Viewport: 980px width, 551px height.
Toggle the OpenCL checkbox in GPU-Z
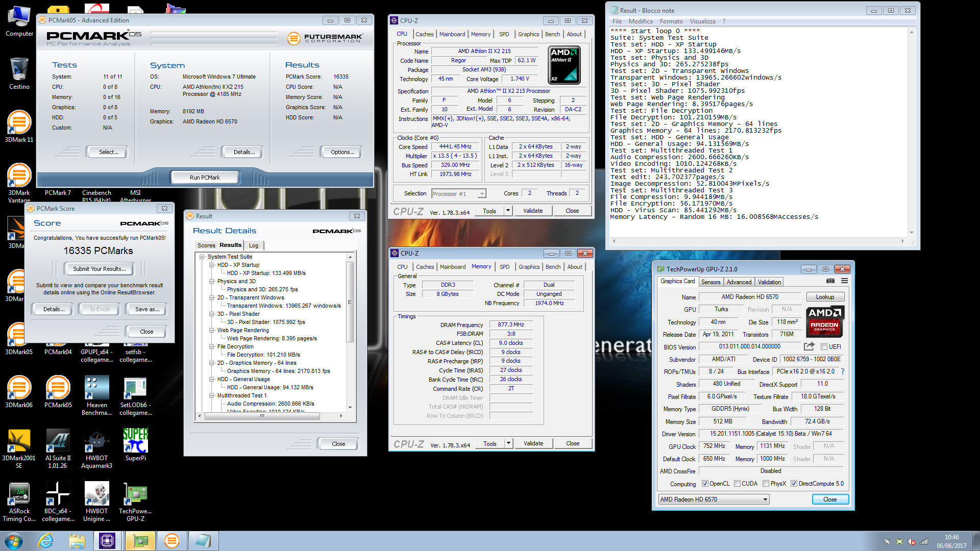[x=705, y=484]
